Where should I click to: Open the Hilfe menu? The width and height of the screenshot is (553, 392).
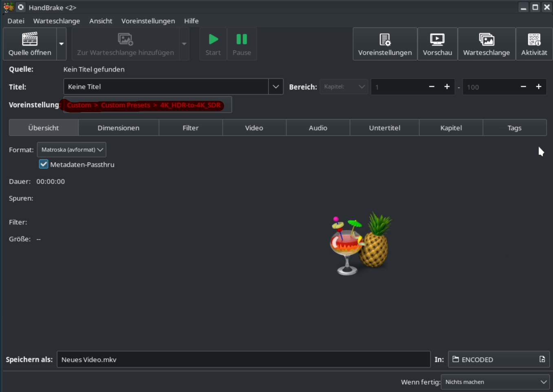pos(191,21)
